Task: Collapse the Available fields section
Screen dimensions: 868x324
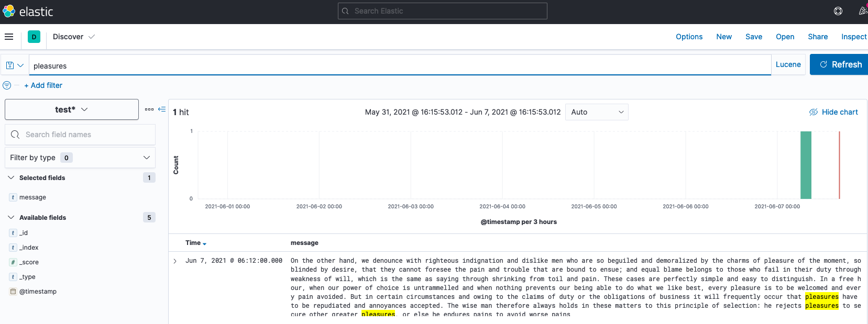Action: pyautogui.click(x=11, y=218)
